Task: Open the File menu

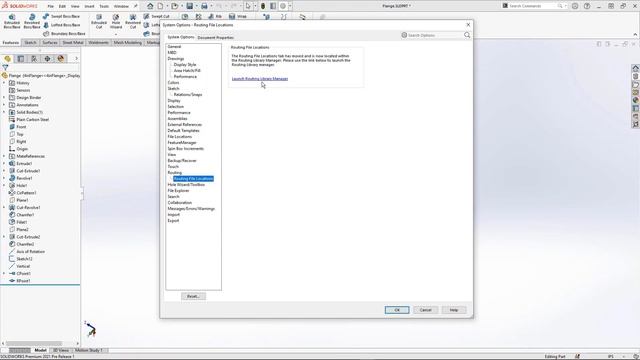Action: pos(51,7)
